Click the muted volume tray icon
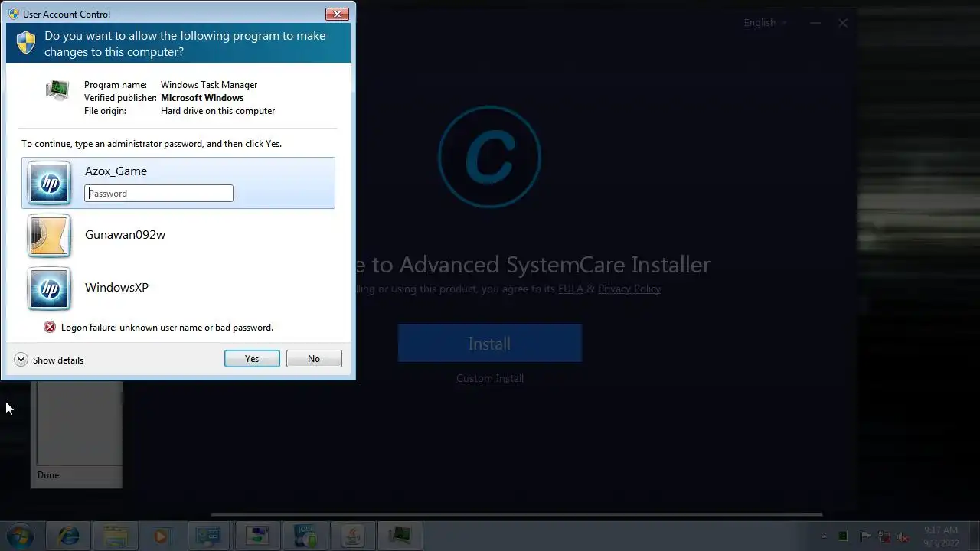This screenshot has height=551, width=980. [904, 536]
